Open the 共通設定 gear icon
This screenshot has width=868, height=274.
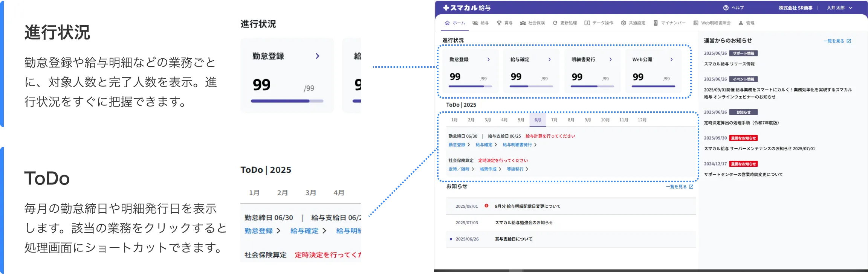point(623,23)
